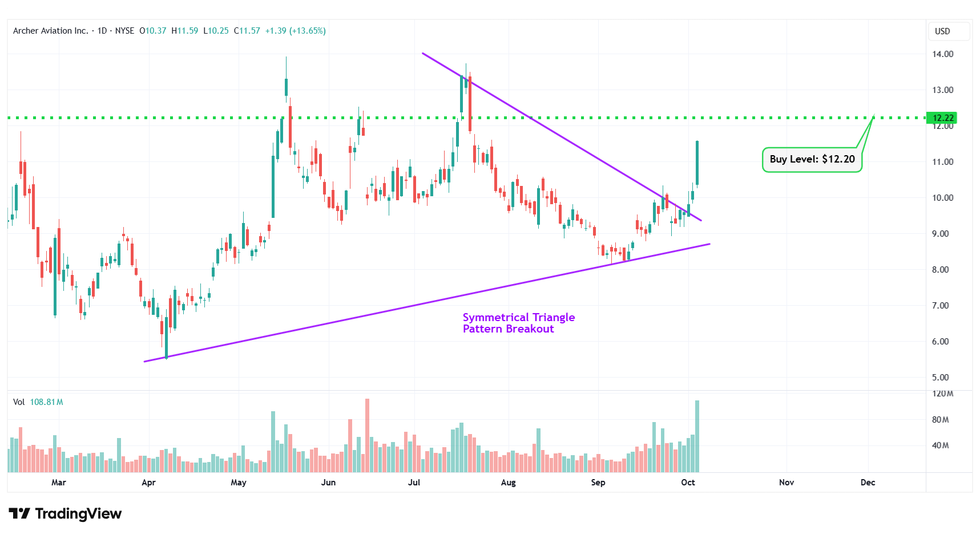The width and height of the screenshot is (980, 535).
Task: Click the Oct label on time axis
Action: [x=688, y=483]
